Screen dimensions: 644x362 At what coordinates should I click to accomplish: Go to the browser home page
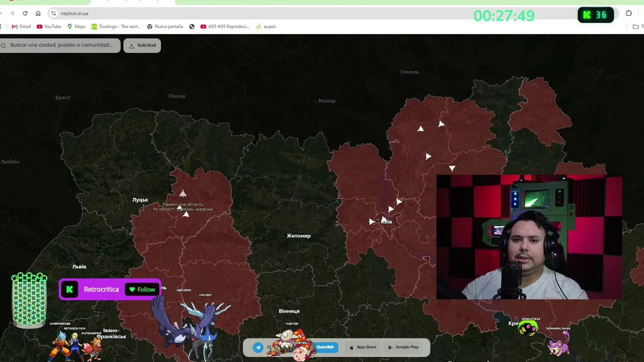pos(38,13)
